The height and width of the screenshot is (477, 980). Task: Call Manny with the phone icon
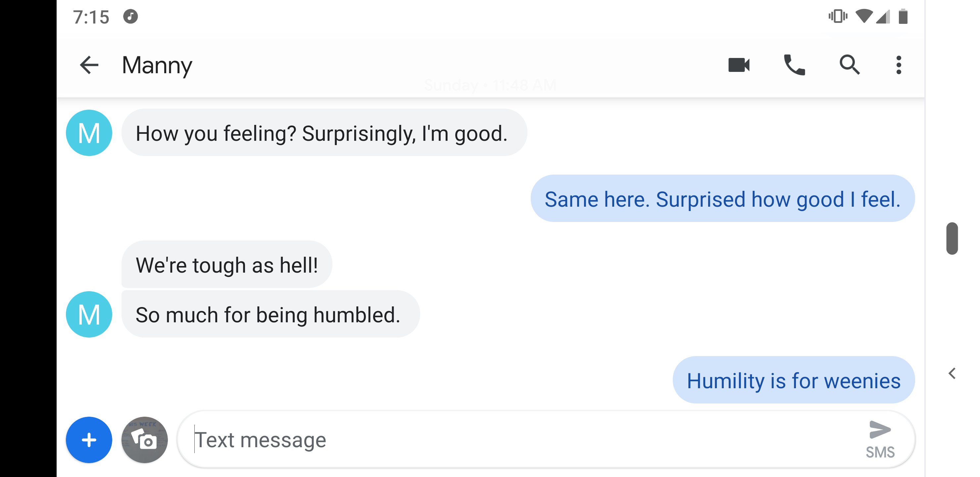point(794,65)
